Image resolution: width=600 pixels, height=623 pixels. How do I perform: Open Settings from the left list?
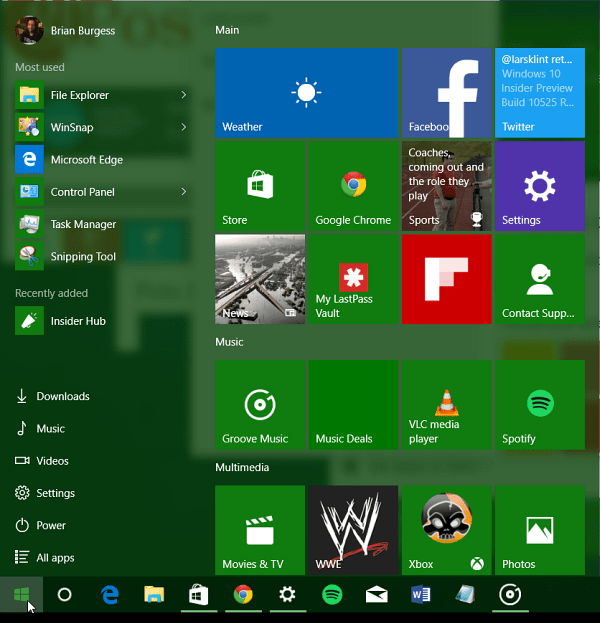point(45,493)
